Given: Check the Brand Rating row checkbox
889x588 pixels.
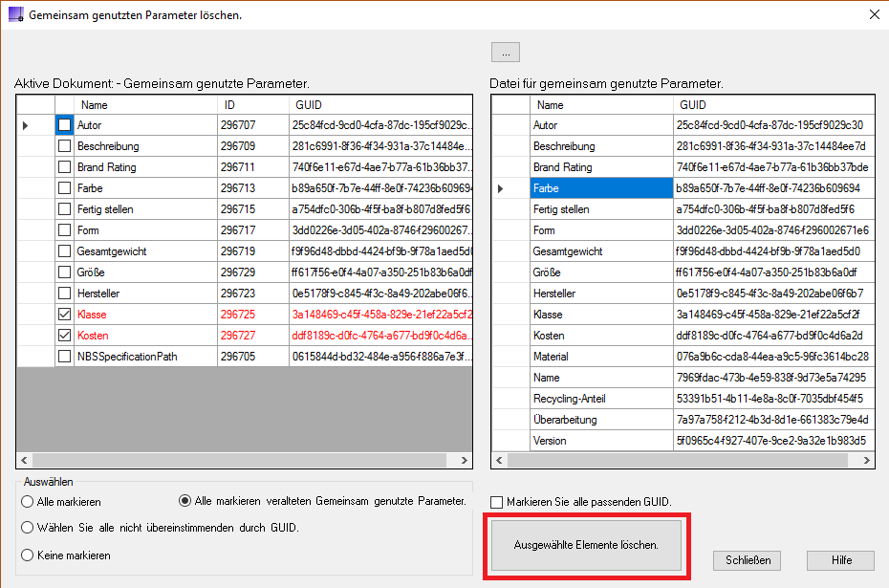Looking at the screenshot, I should (65, 167).
